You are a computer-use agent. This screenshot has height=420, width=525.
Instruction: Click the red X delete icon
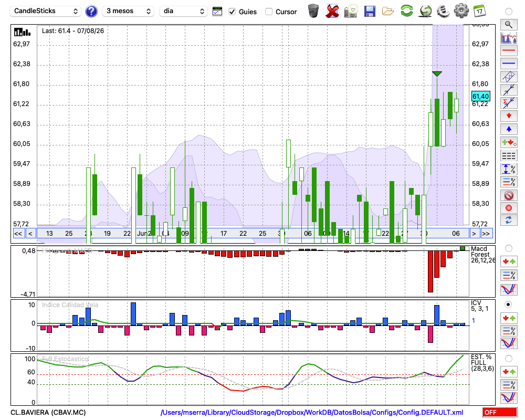point(332,11)
